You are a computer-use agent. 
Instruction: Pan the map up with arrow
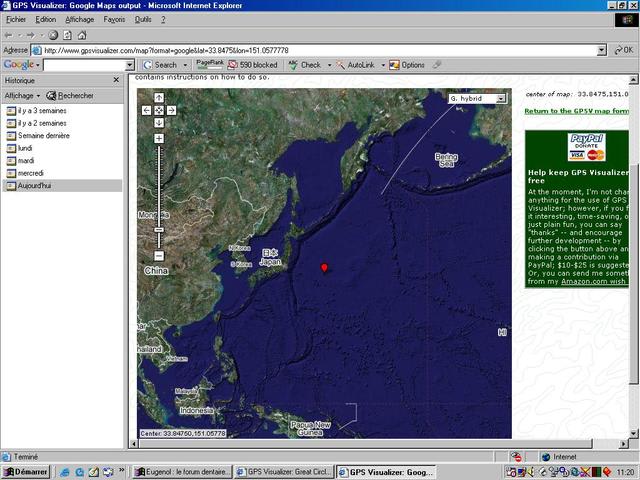159,98
